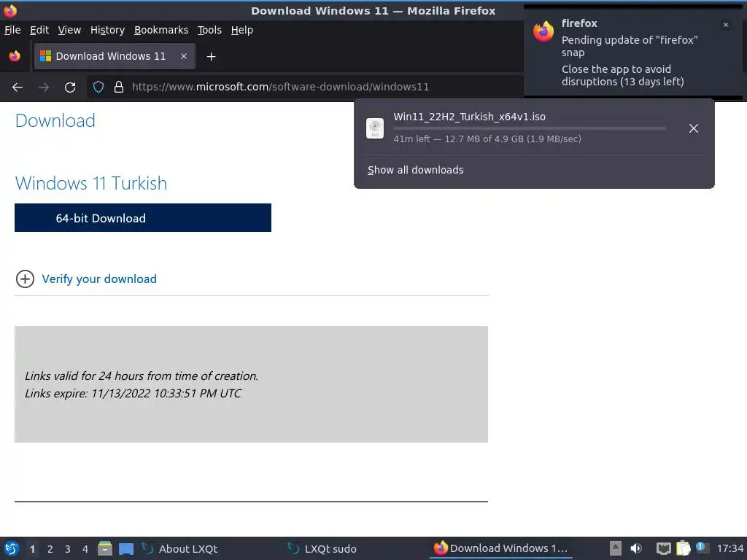Open the Edit menu

(x=39, y=30)
